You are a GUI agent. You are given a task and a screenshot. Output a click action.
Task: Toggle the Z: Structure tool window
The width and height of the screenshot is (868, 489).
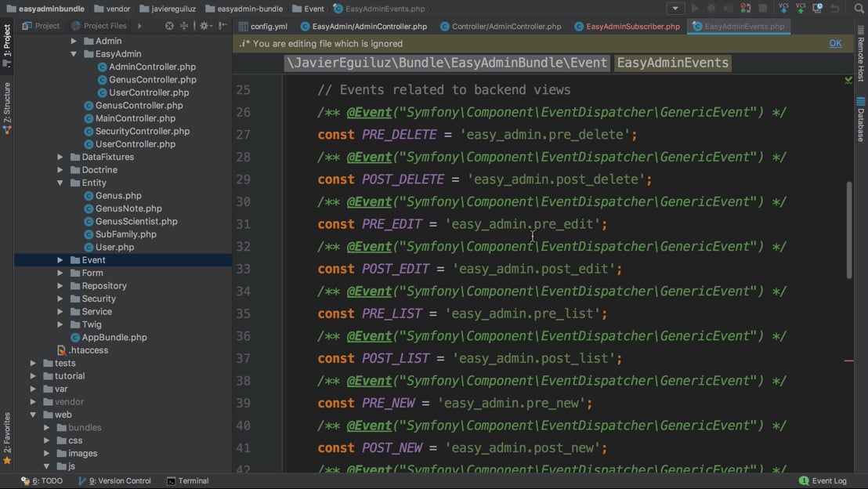[x=6, y=108]
